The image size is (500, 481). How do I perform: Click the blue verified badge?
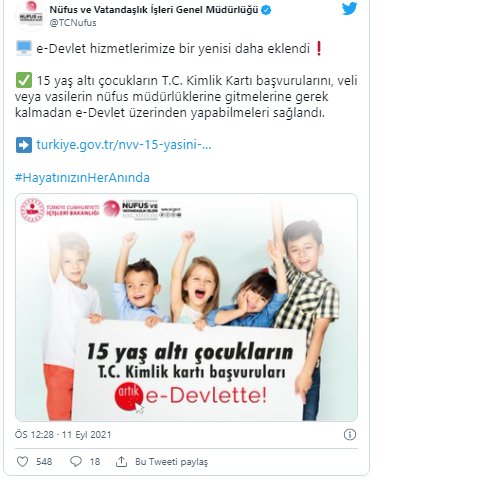click(266, 10)
